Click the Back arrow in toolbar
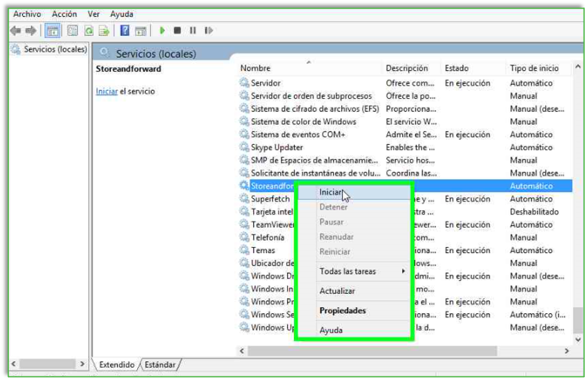 [16, 30]
